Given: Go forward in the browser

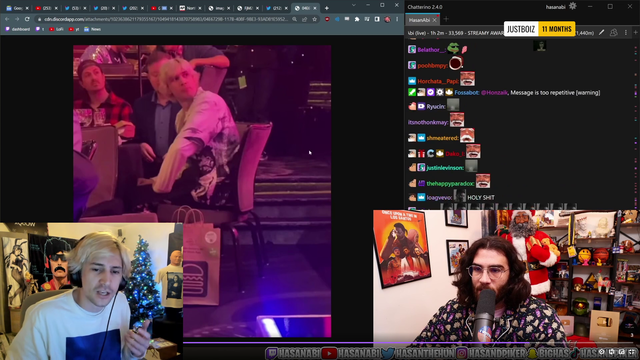Looking at the screenshot, I should click(x=17, y=19).
